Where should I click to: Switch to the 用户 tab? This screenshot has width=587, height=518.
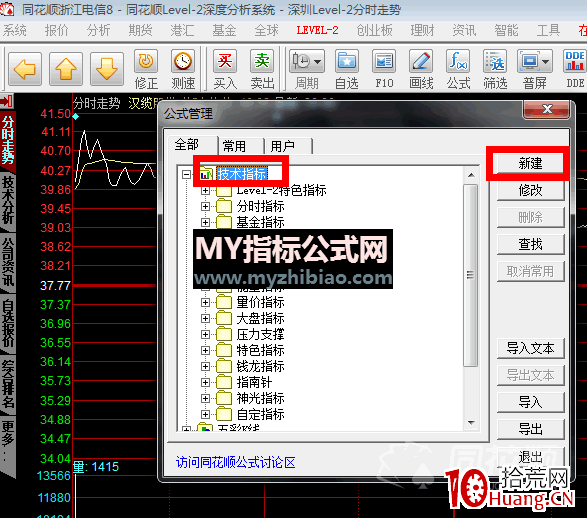click(288, 146)
